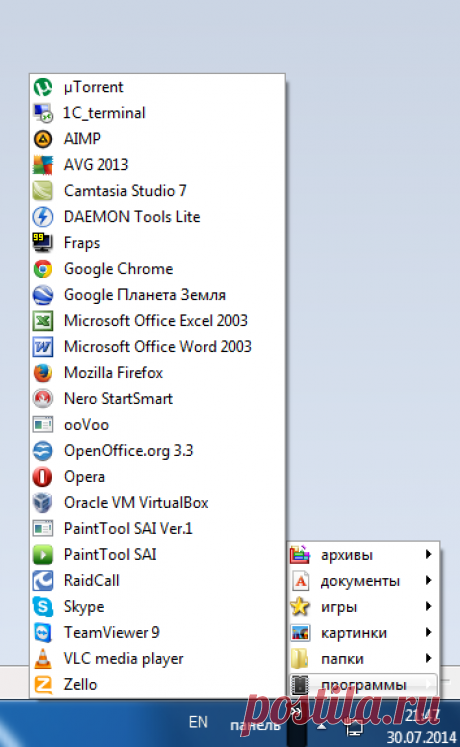Open the архивы folder menu item

pyautogui.click(x=363, y=555)
